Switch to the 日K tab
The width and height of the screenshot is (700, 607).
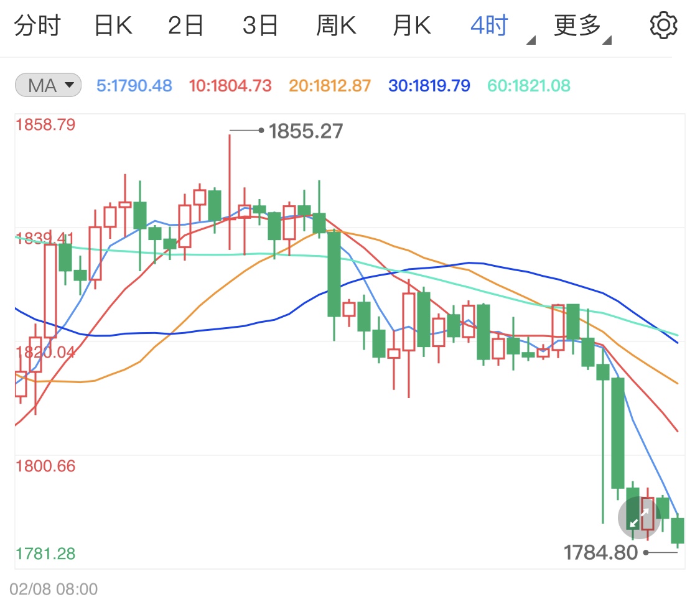112,25
